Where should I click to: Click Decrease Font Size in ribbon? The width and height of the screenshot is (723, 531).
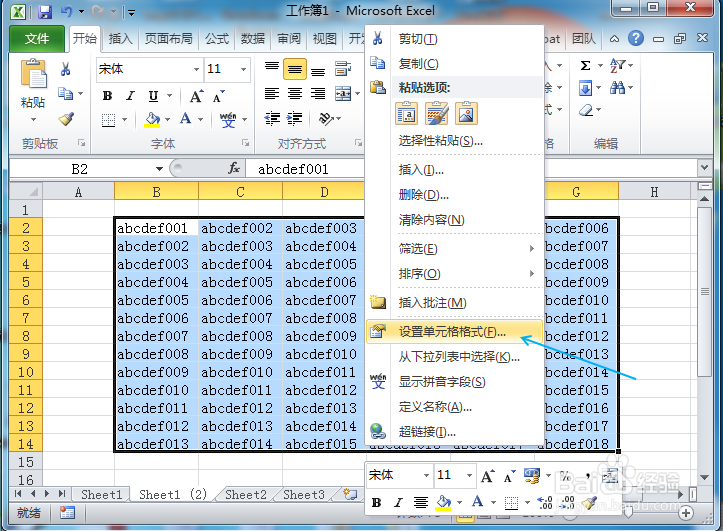(x=219, y=96)
